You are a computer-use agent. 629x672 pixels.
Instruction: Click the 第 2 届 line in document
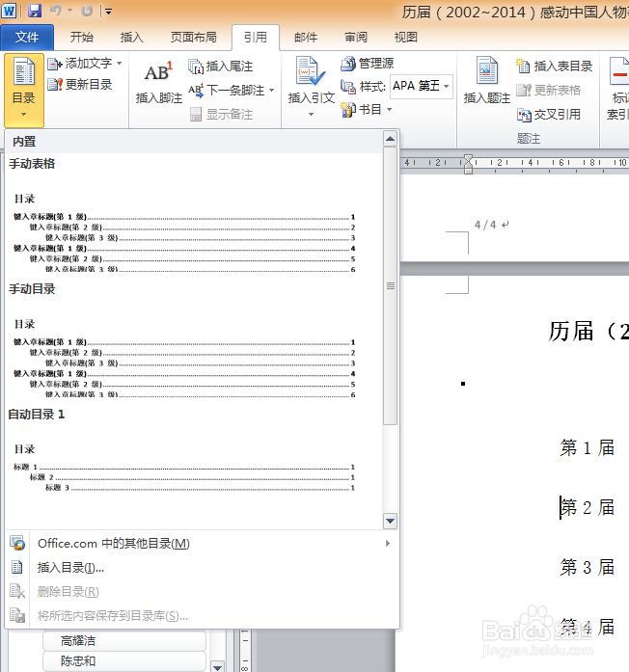click(x=588, y=507)
